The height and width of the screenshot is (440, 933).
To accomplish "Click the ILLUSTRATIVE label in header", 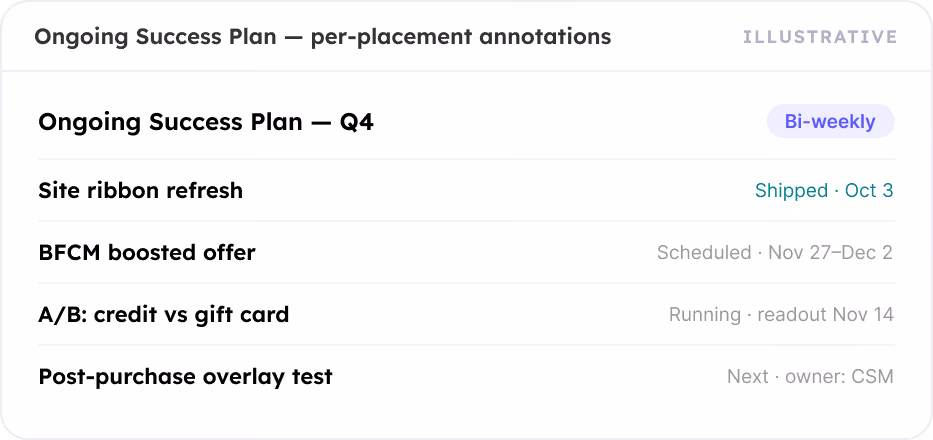I will pos(820,37).
